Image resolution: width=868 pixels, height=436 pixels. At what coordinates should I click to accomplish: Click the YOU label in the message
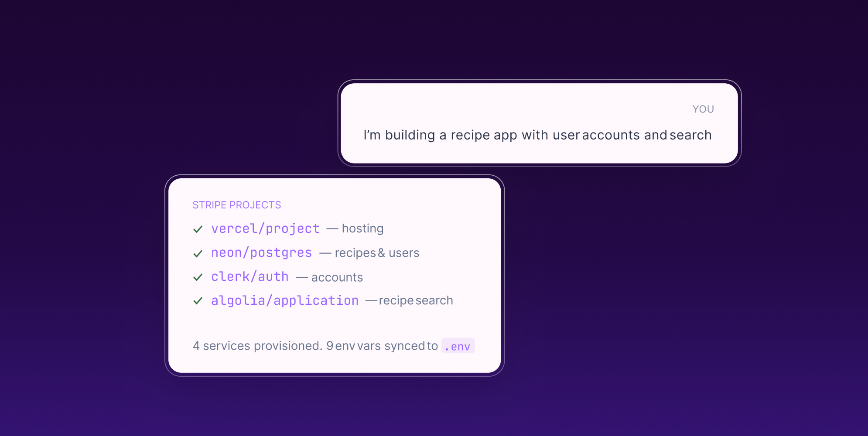pyautogui.click(x=703, y=109)
